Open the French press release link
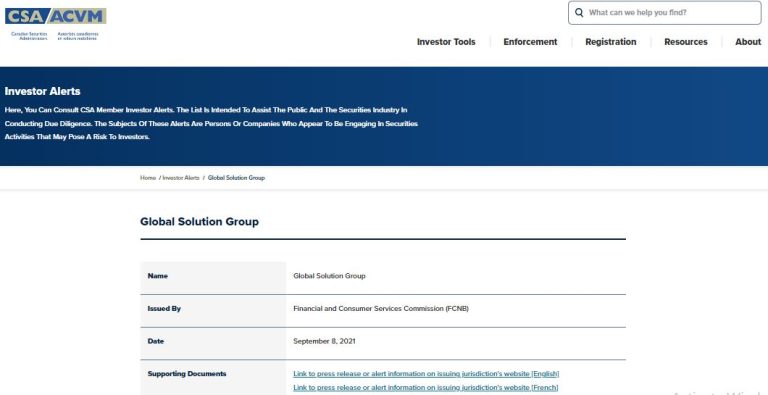Image resolution: width=768 pixels, height=395 pixels. (426, 388)
